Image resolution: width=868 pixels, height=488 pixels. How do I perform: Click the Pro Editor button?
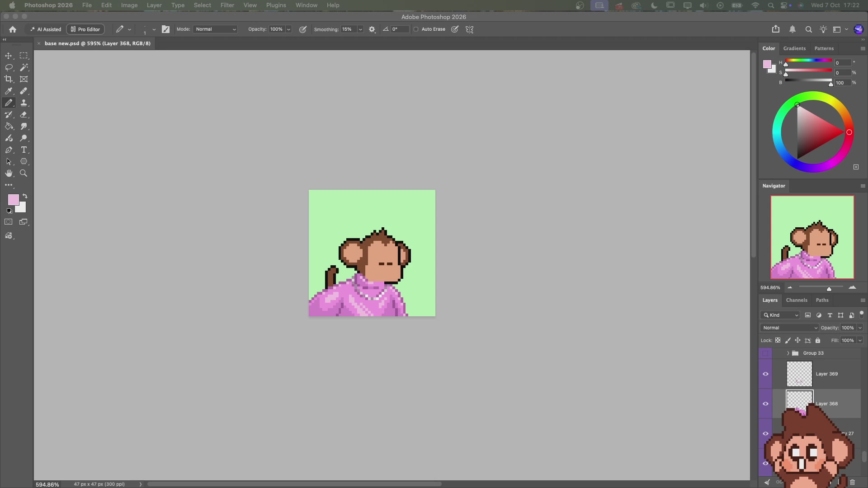point(85,29)
